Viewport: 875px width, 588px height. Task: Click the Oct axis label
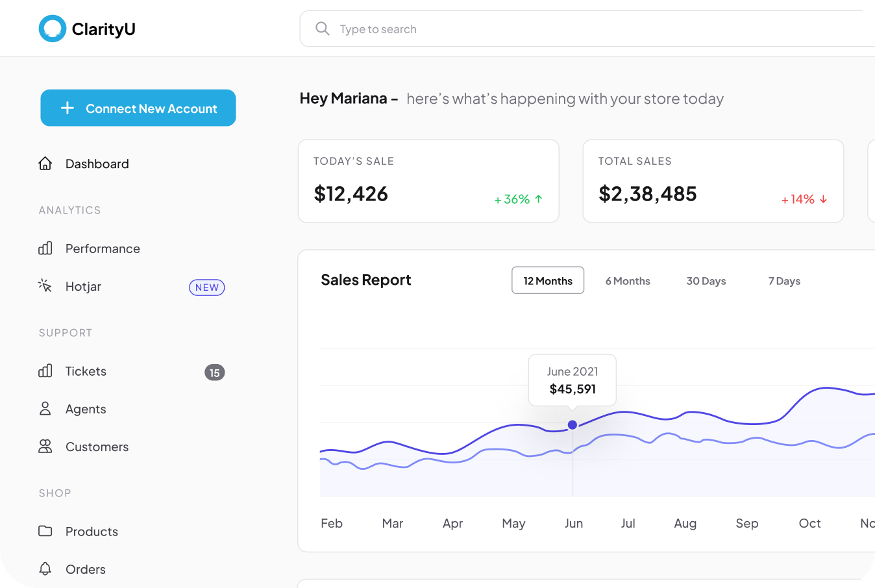tap(809, 523)
